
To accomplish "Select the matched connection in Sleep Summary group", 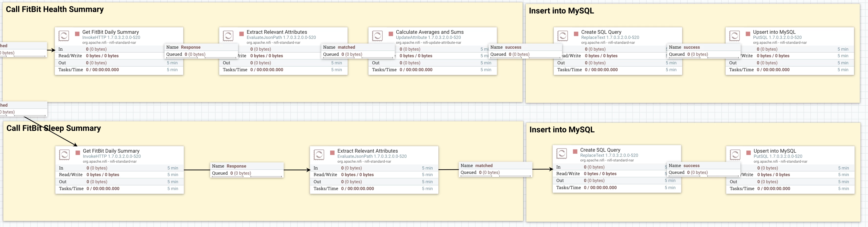I will [x=496, y=169].
